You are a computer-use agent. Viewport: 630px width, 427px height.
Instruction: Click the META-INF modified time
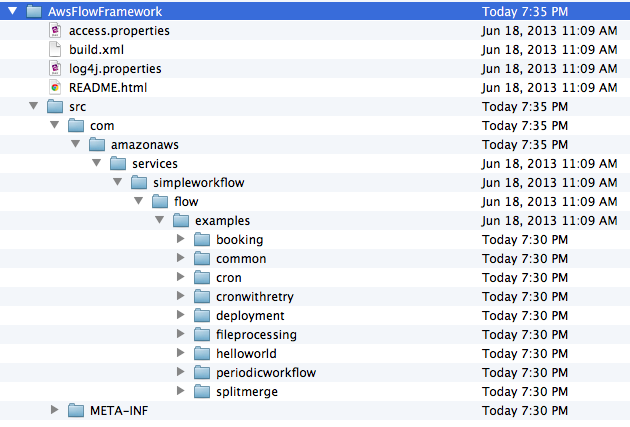(525, 411)
